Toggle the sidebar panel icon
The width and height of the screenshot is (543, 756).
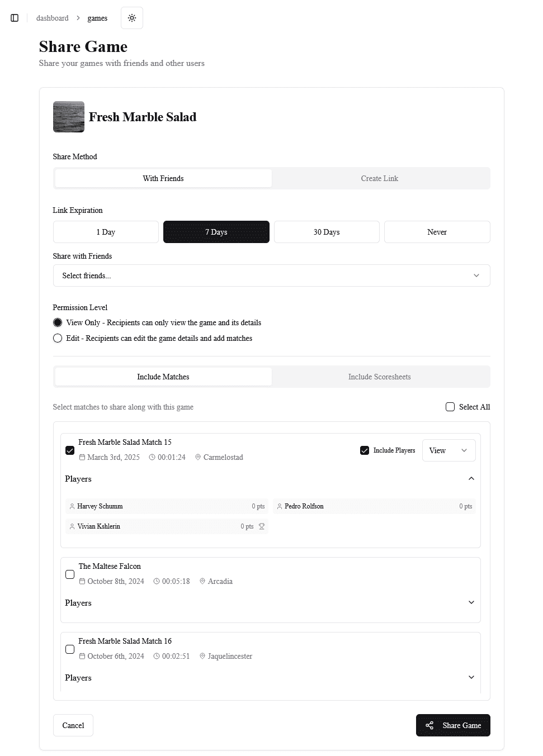coord(15,18)
